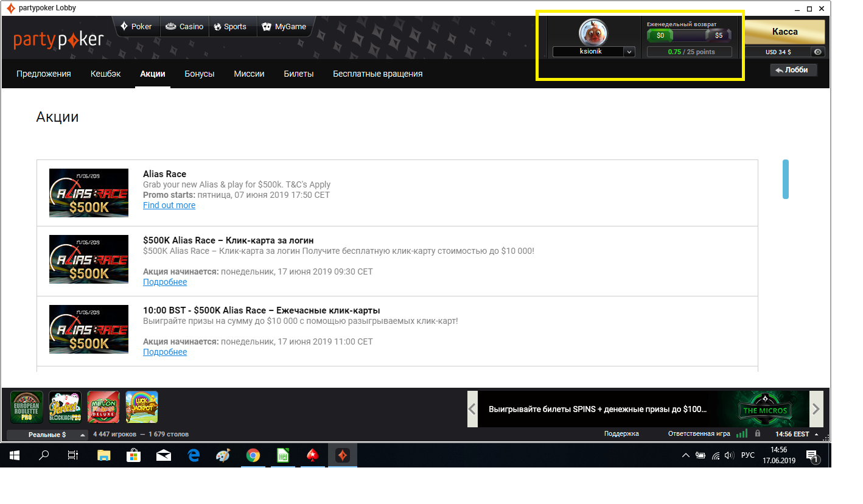Open the Касса cashier button

[x=784, y=32]
